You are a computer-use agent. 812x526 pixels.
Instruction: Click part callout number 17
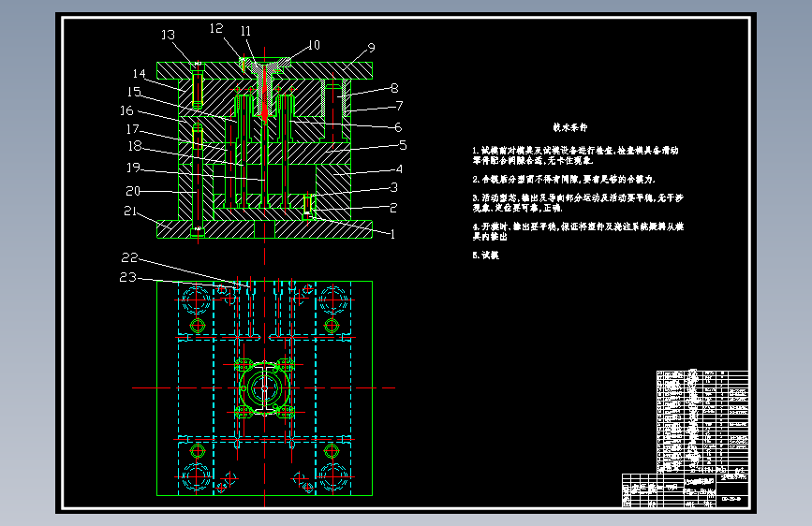click(x=133, y=128)
